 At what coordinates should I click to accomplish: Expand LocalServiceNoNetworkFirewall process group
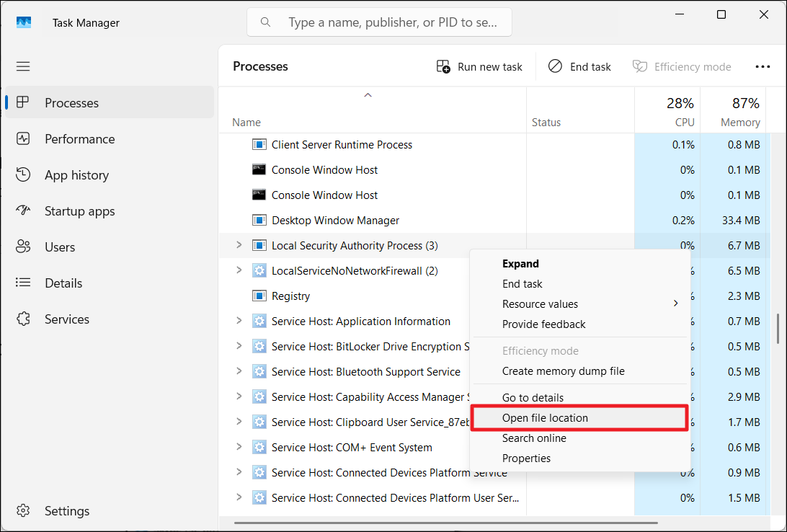pos(239,271)
